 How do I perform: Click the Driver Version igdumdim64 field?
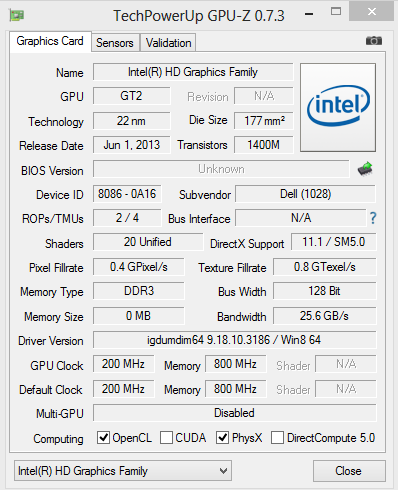[234, 340]
